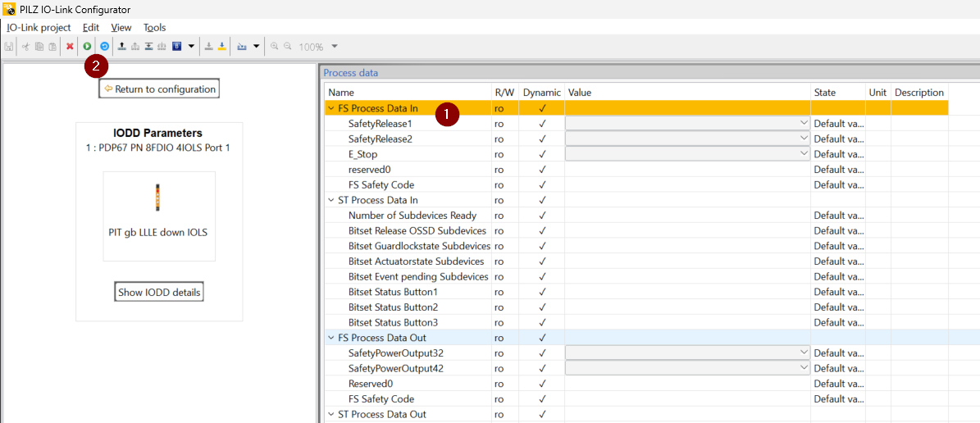Open the View menu
This screenshot has height=423, width=980.
coord(121,28)
